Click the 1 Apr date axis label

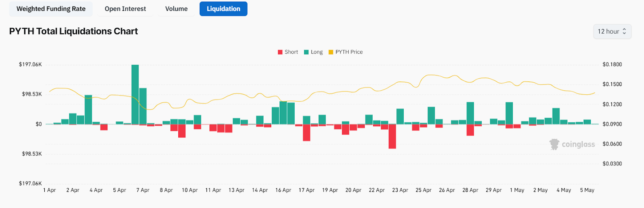point(50,190)
